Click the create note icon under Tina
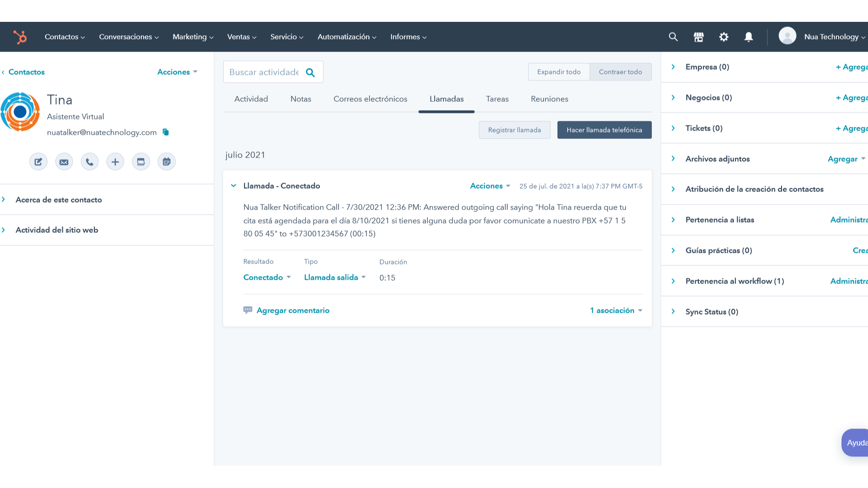The width and height of the screenshot is (868, 488). [38, 162]
